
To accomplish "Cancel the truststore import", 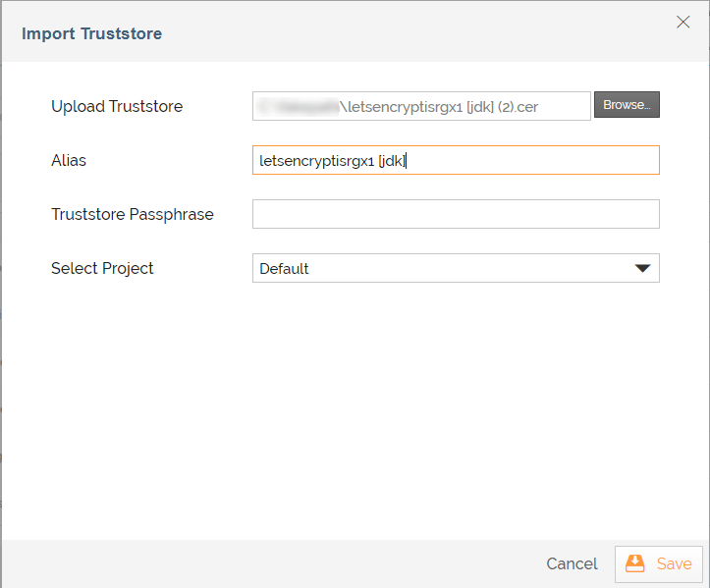I will [572, 563].
